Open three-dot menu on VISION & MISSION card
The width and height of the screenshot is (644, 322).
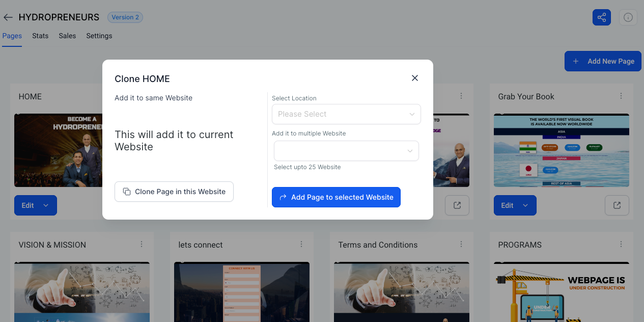(142, 245)
